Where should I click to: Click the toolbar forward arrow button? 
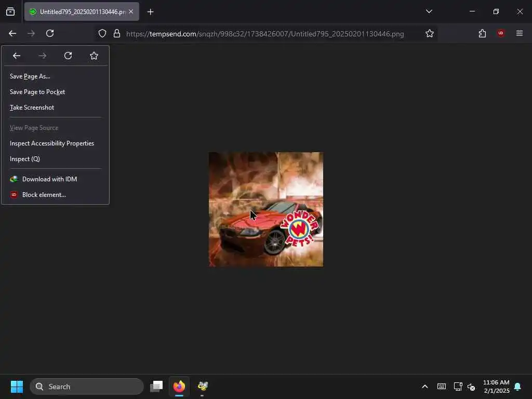click(31, 33)
